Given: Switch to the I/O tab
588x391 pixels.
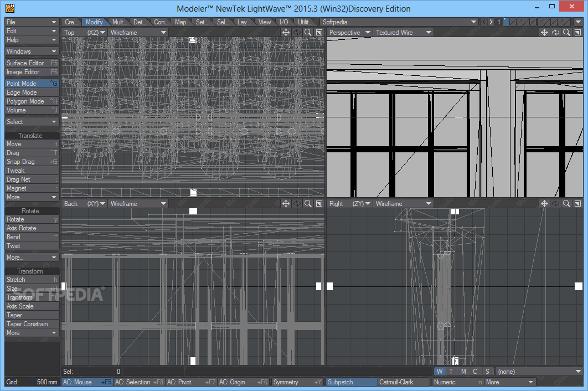Looking at the screenshot, I should (284, 22).
